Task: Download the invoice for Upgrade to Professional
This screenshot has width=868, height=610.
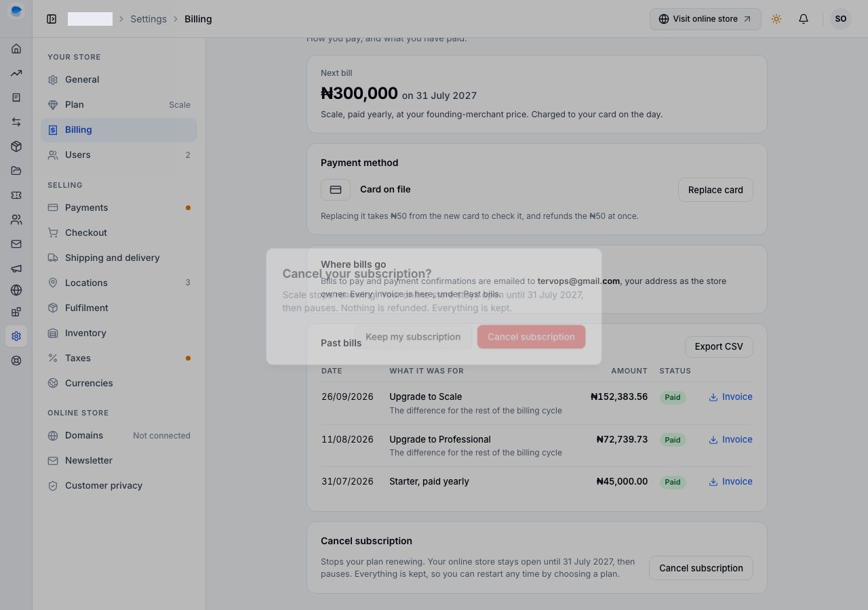Action: tap(730, 440)
